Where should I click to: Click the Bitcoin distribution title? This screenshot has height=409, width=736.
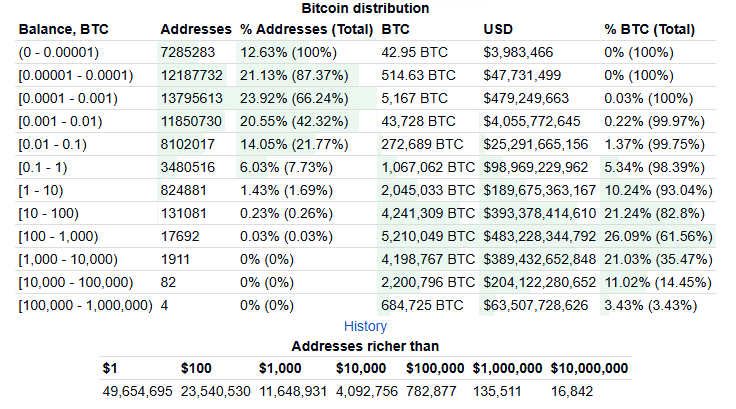(x=365, y=8)
